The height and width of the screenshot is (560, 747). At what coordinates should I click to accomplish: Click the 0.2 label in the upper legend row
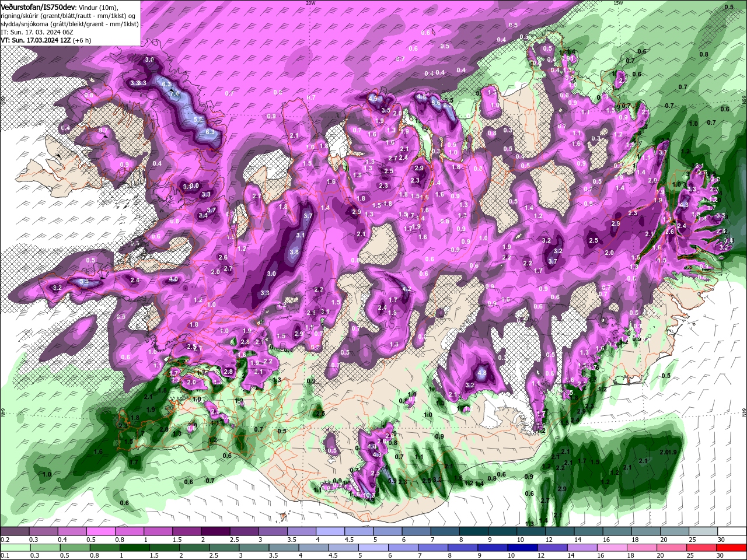[5, 540]
